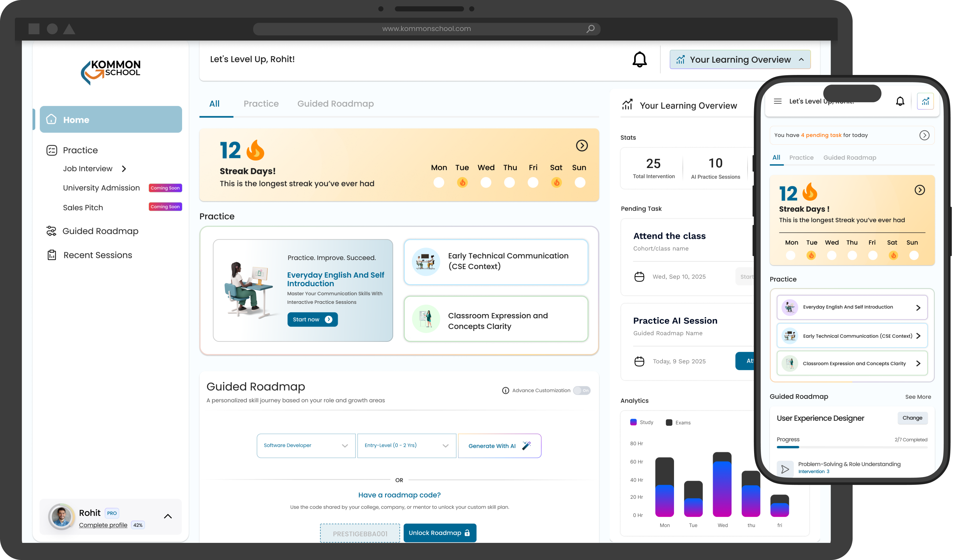Click the Unlock Roadmap button

tap(440, 533)
